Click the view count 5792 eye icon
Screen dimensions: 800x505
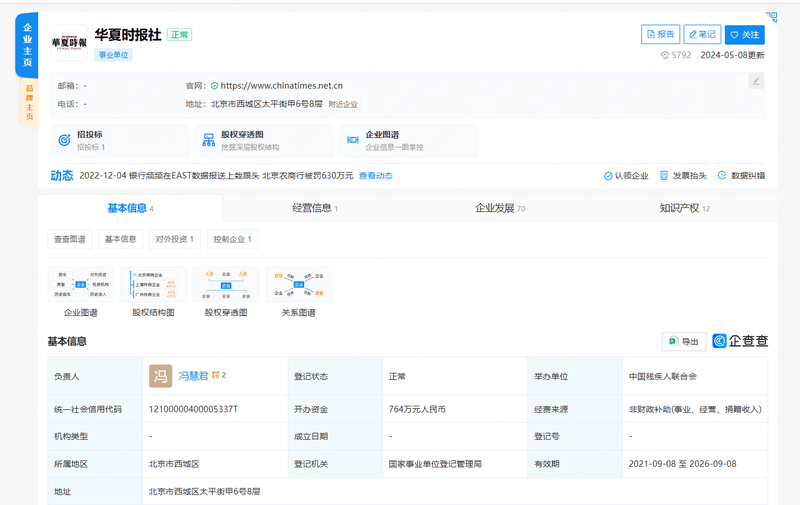[x=664, y=55]
